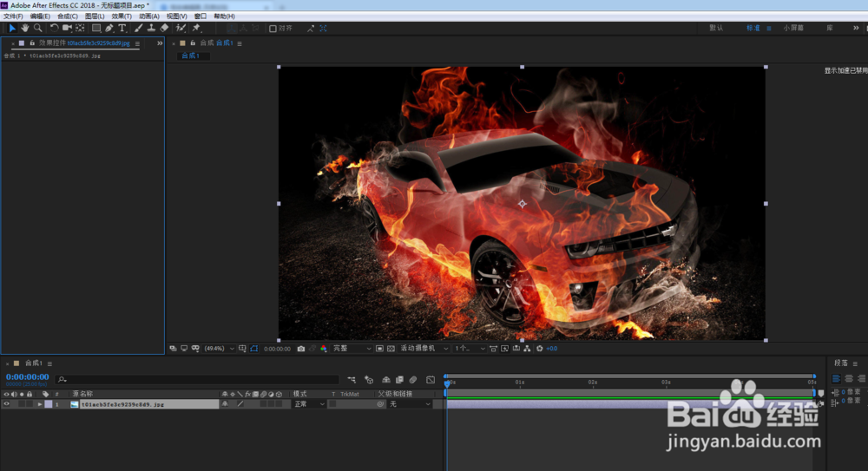Select the Pan Behind anchor point tool

pyautogui.click(x=80, y=28)
